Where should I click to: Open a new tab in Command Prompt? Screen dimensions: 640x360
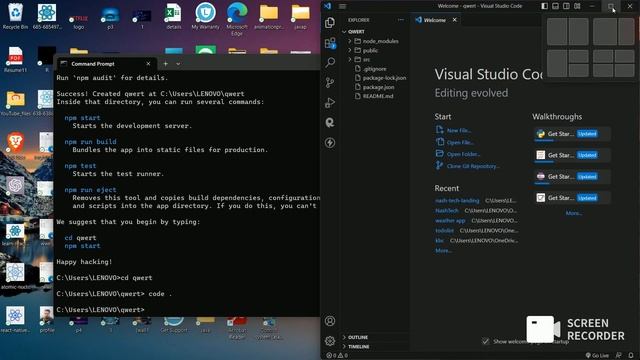pos(165,64)
